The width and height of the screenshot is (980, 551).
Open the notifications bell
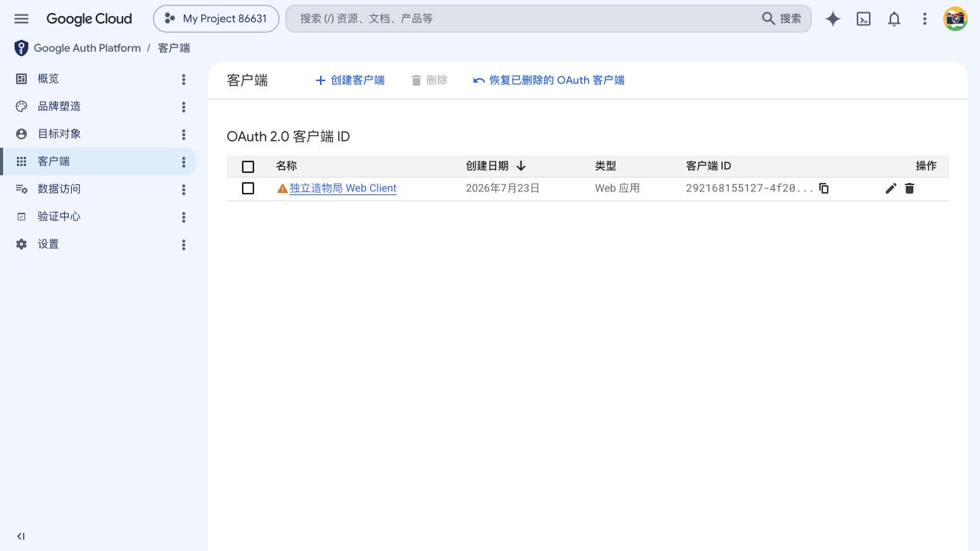(894, 19)
